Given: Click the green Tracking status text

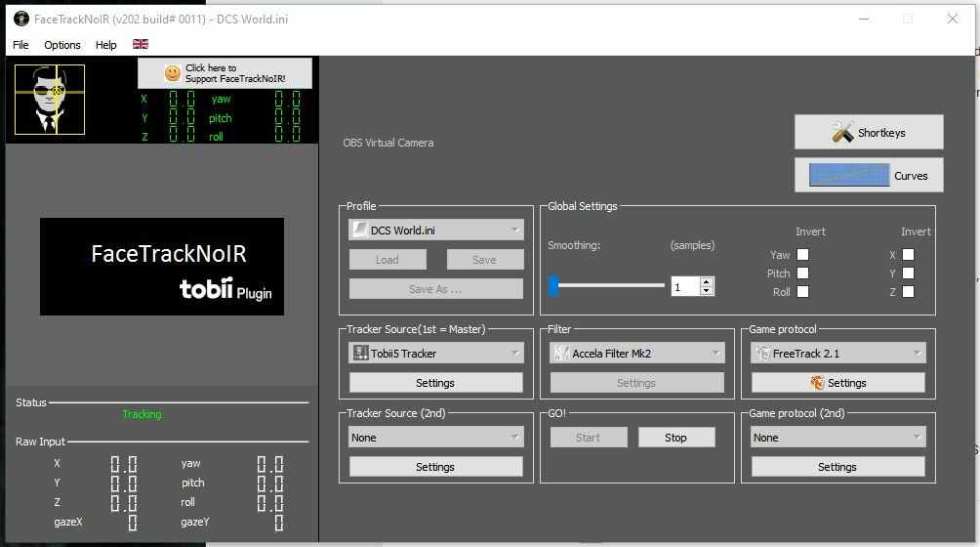Looking at the screenshot, I should 142,414.
